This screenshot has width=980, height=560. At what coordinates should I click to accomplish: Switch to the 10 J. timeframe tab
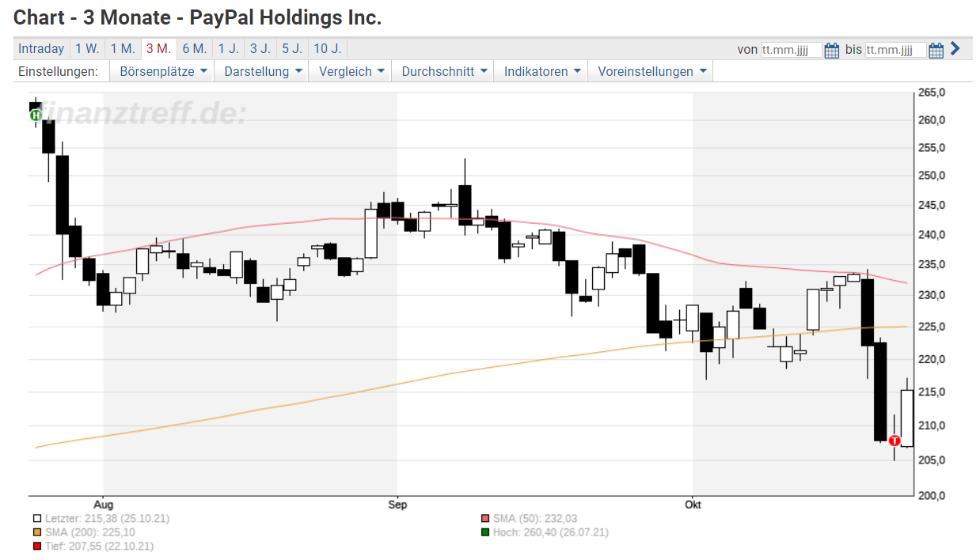327,48
